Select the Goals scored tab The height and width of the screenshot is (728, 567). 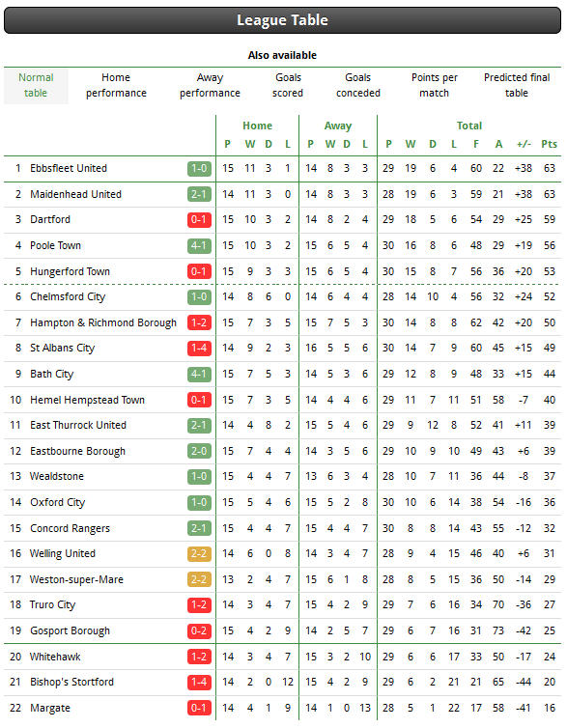tap(288, 85)
